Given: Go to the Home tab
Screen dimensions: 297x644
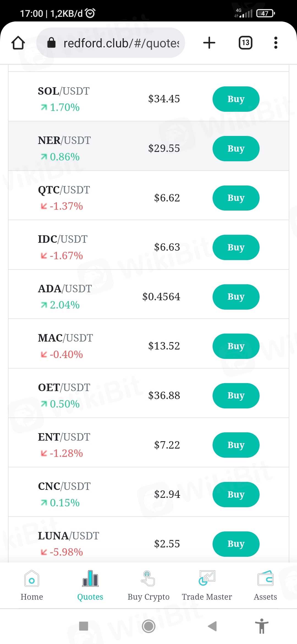Looking at the screenshot, I should pyautogui.click(x=32, y=585).
